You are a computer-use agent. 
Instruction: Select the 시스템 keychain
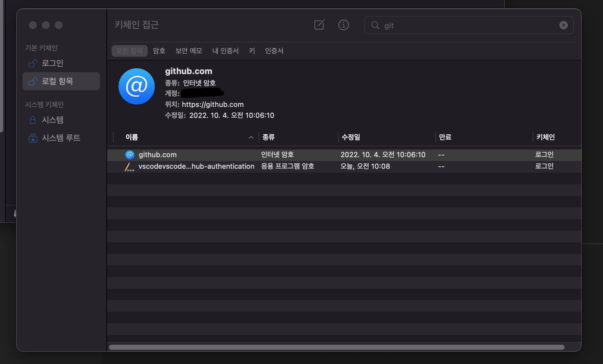click(x=61, y=120)
